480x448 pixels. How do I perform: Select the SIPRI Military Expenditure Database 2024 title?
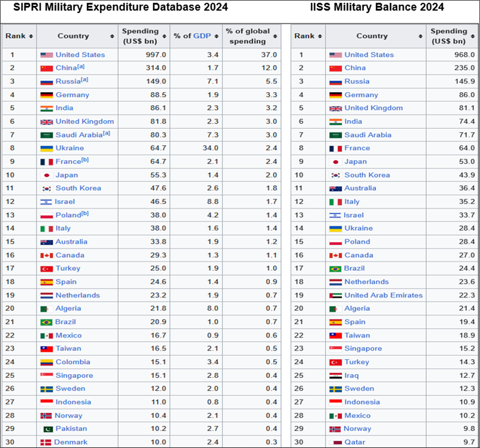click(x=121, y=7)
